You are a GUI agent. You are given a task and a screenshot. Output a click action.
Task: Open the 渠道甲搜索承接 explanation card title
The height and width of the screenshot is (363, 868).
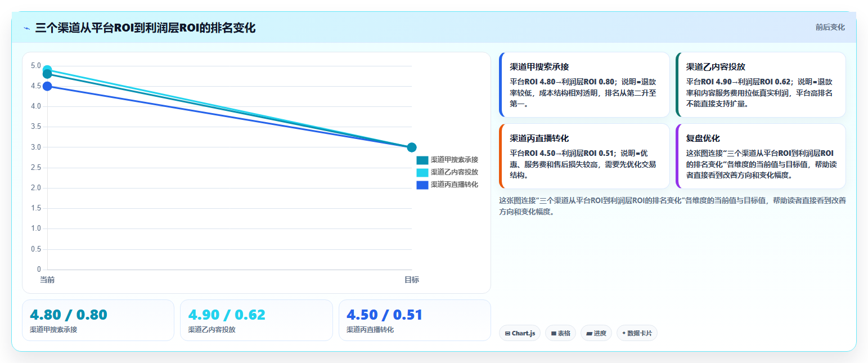pos(539,67)
